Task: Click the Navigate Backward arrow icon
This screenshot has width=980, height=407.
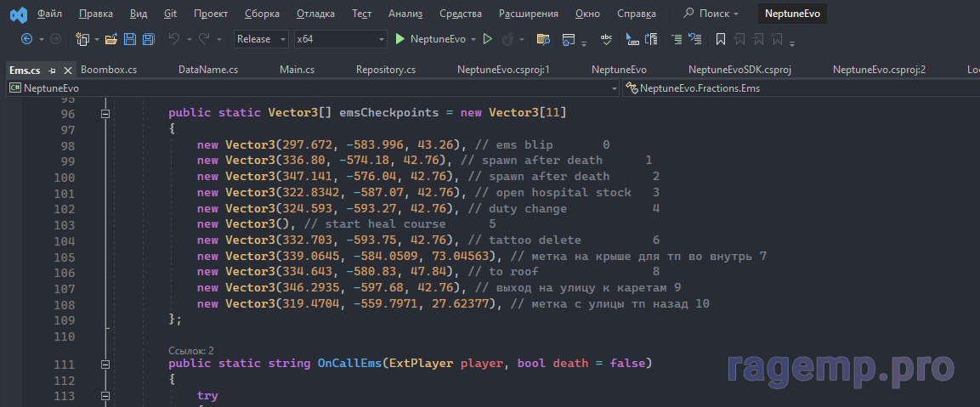Action: (x=26, y=39)
